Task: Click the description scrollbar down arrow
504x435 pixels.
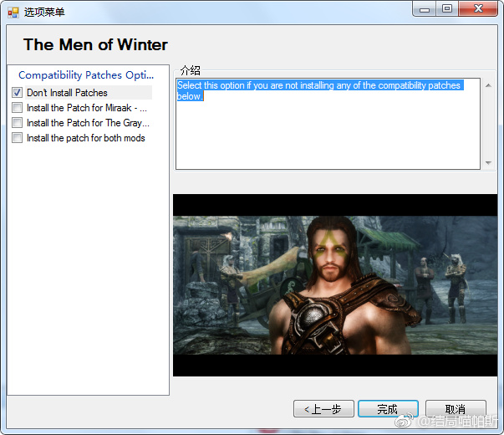Action: click(x=488, y=163)
